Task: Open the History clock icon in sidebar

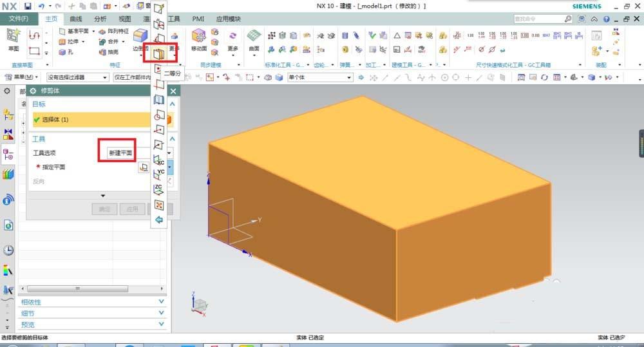Action: [x=8, y=250]
